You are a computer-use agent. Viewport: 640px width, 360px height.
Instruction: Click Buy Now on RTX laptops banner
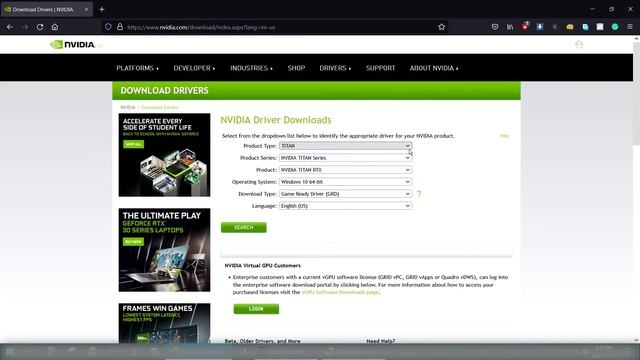(133, 242)
